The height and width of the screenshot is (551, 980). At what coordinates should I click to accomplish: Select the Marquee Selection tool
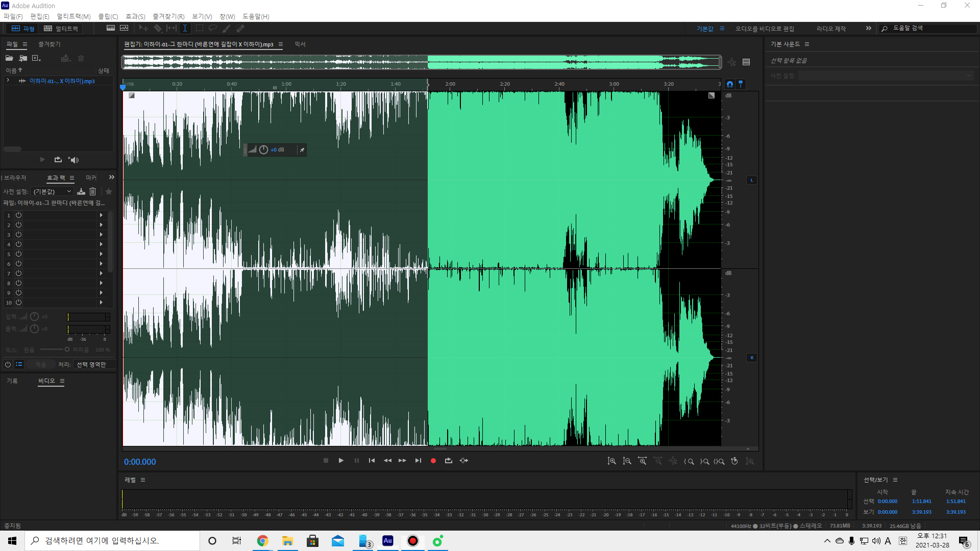coord(199,29)
